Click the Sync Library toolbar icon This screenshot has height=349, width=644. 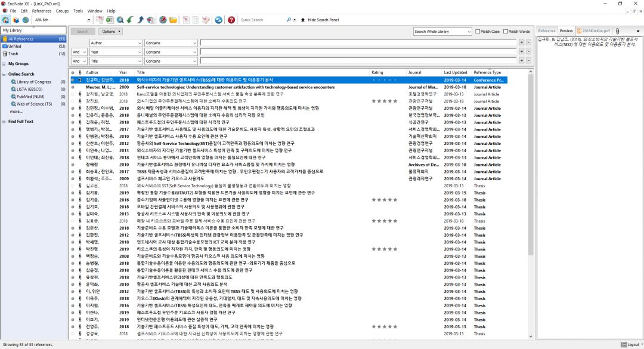(219, 20)
